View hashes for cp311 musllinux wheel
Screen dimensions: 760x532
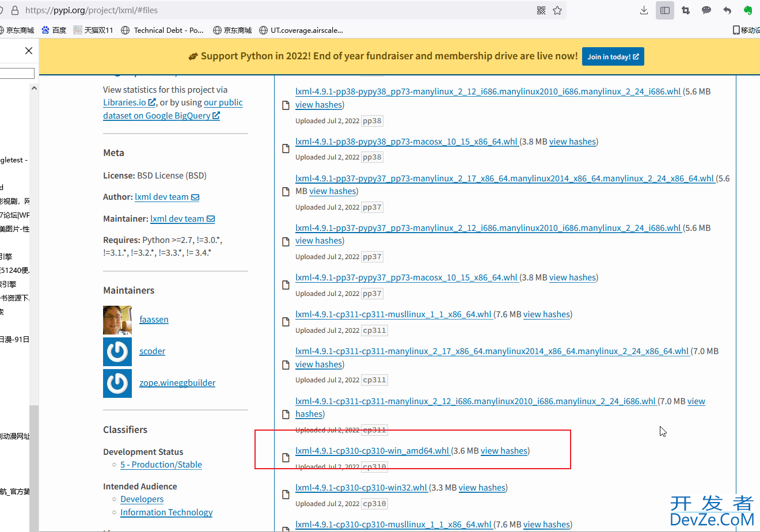tap(547, 314)
